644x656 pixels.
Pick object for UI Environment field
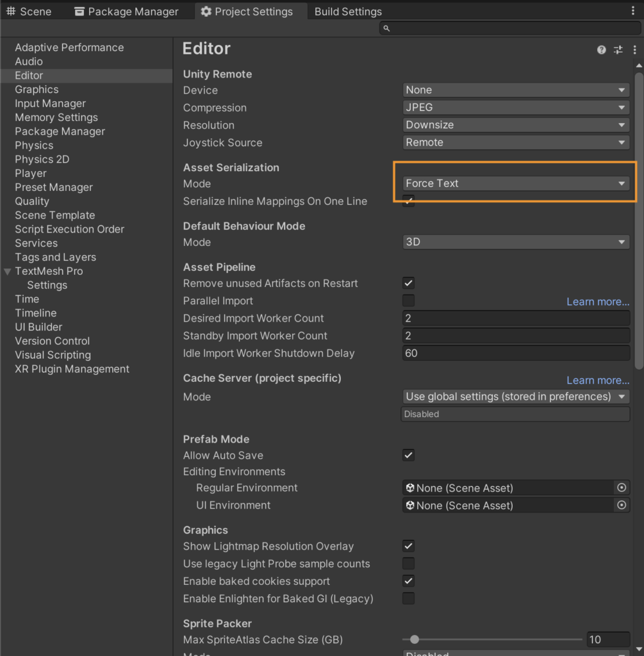click(622, 505)
